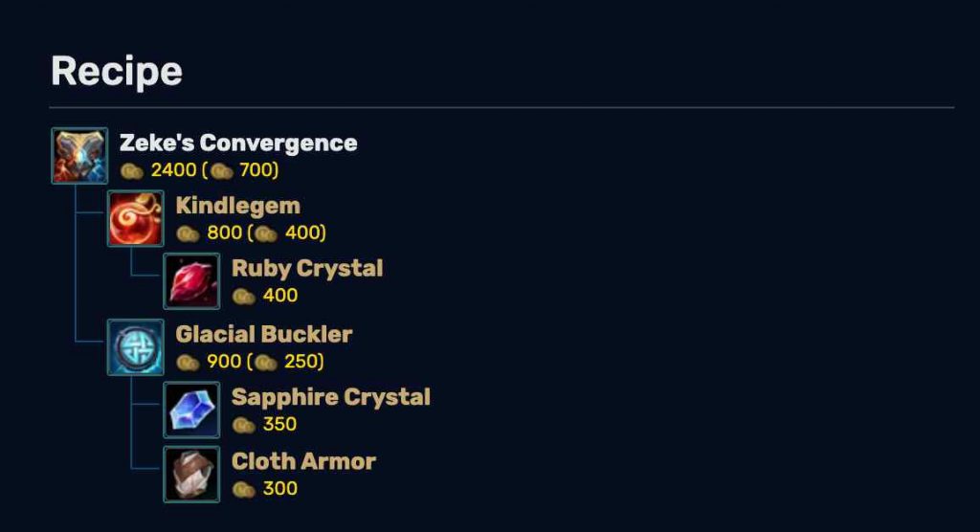Click the Recipe section heading
This screenshot has height=532, width=980.
click(116, 72)
